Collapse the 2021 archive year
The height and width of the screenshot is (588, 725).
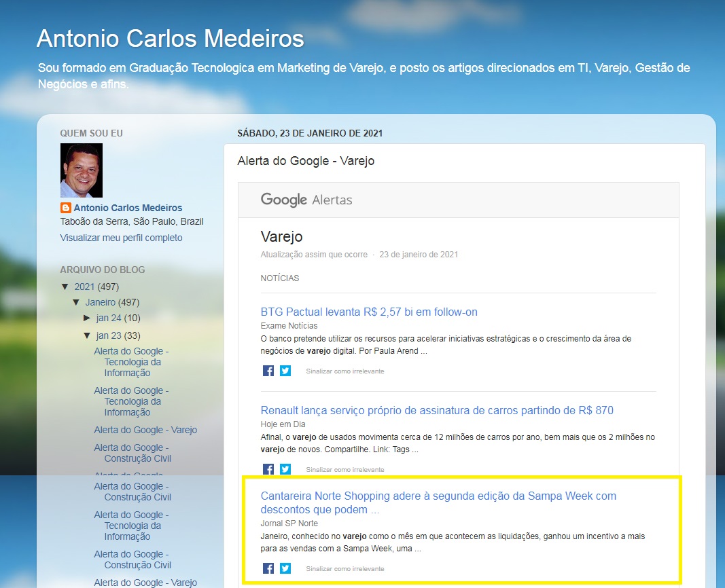coord(65,287)
